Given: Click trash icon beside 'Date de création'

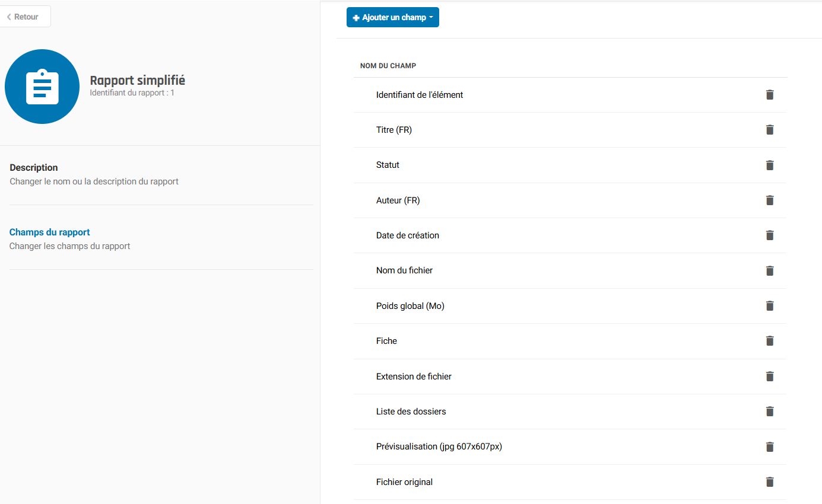Looking at the screenshot, I should click(770, 235).
